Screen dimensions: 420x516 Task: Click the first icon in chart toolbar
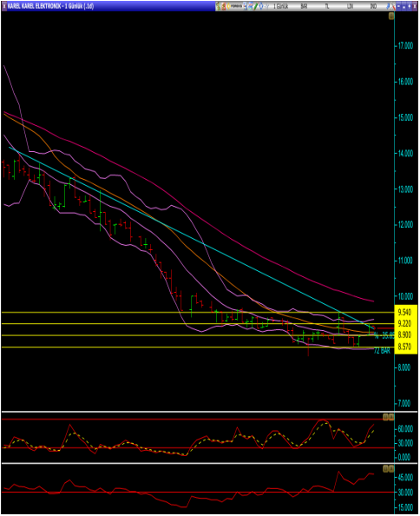coord(218,6)
